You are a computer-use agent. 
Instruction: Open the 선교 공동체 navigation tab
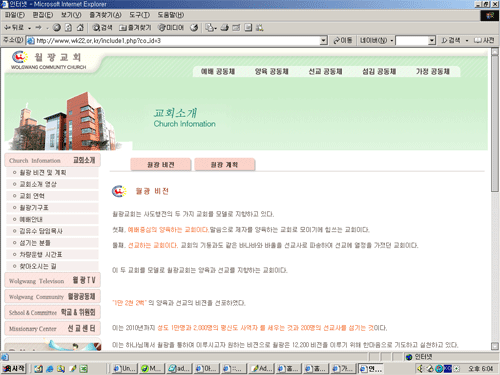(325, 71)
